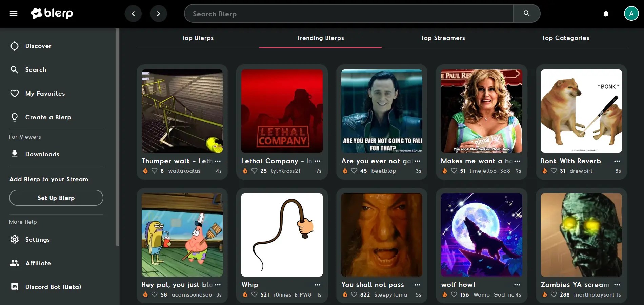Open the beetblop uploader profile

pos(384,171)
